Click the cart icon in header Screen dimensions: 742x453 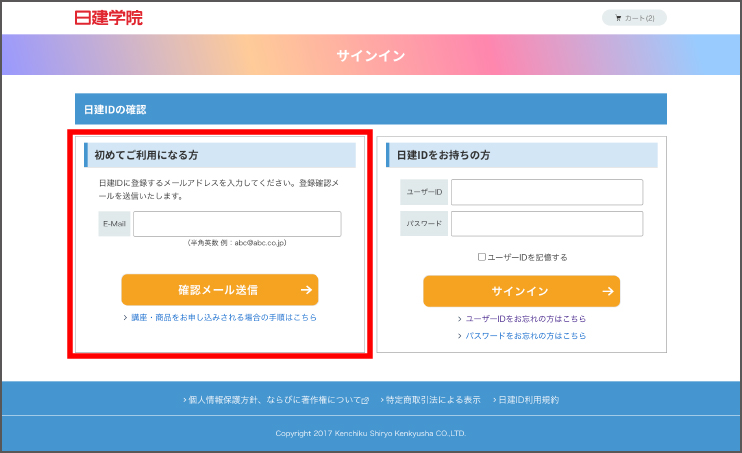618,18
